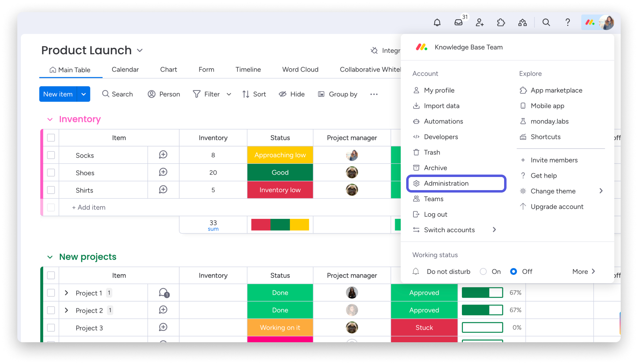
Task: Check the Shirts row checkbox
Action: (x=51, y=190)
